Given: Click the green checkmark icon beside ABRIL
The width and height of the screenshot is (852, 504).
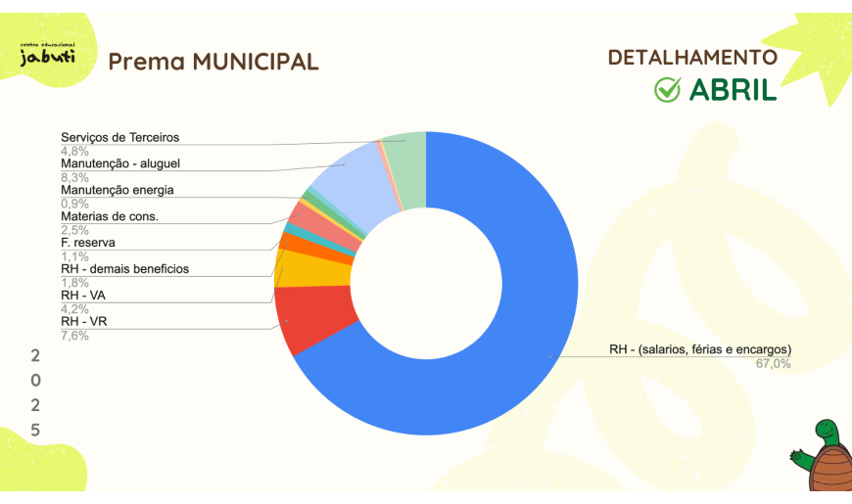Looking at the screenshot, I should (x=667, y=90).
